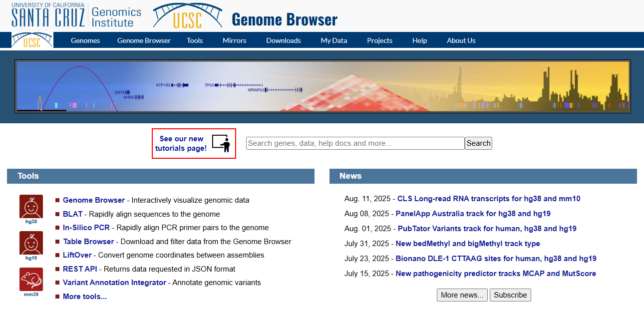Open the Tools menu in navbar
This screenshot has height=310, width=644.
click(x=195, y=40)
